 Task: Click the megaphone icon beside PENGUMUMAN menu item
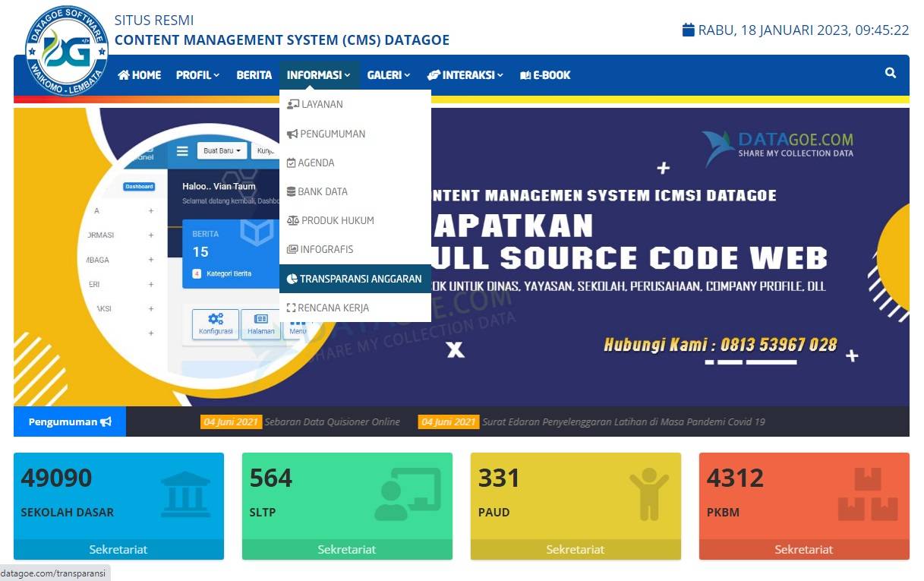tap(292, 134)
